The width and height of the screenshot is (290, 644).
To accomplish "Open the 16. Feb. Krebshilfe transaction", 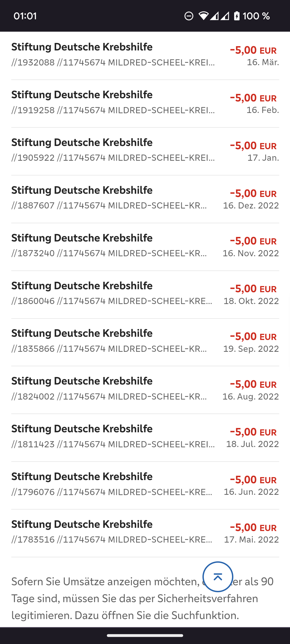I will [x=145, y=102].
